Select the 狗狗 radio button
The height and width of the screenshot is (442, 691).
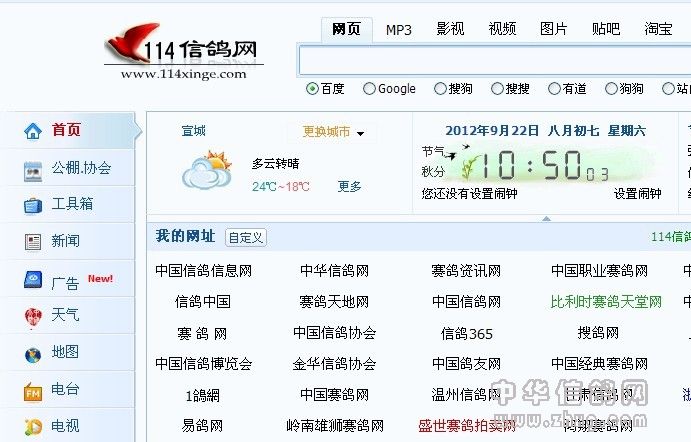[x=611, y=89]
